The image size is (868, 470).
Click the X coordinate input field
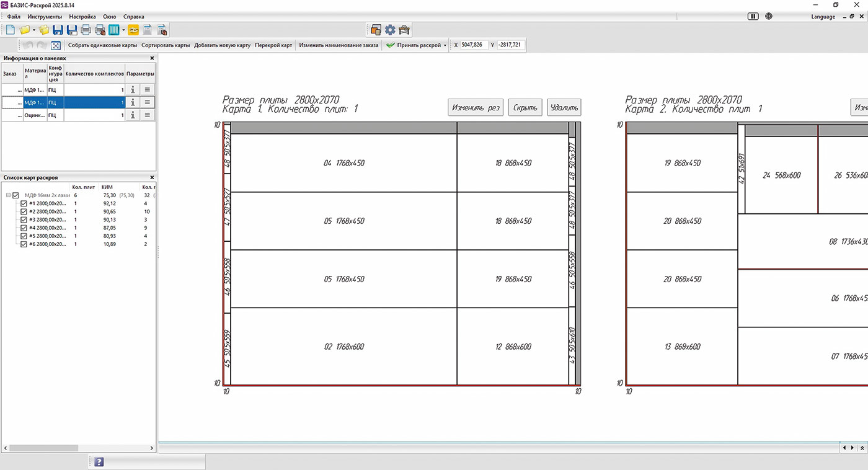coord(473,45)
